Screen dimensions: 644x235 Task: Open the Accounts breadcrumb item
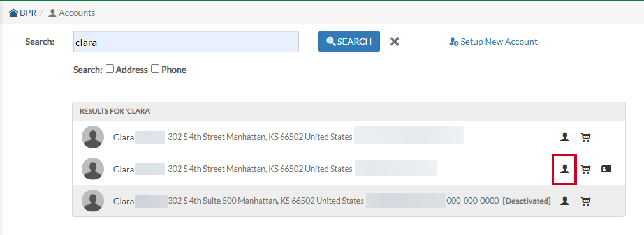72,13
